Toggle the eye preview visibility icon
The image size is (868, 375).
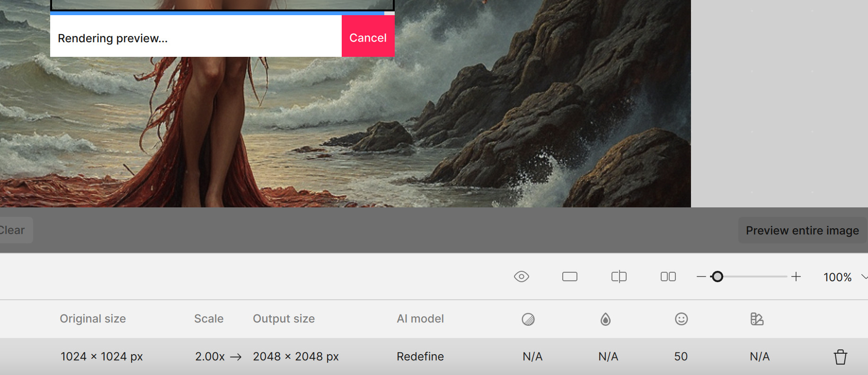coord(521,277)
